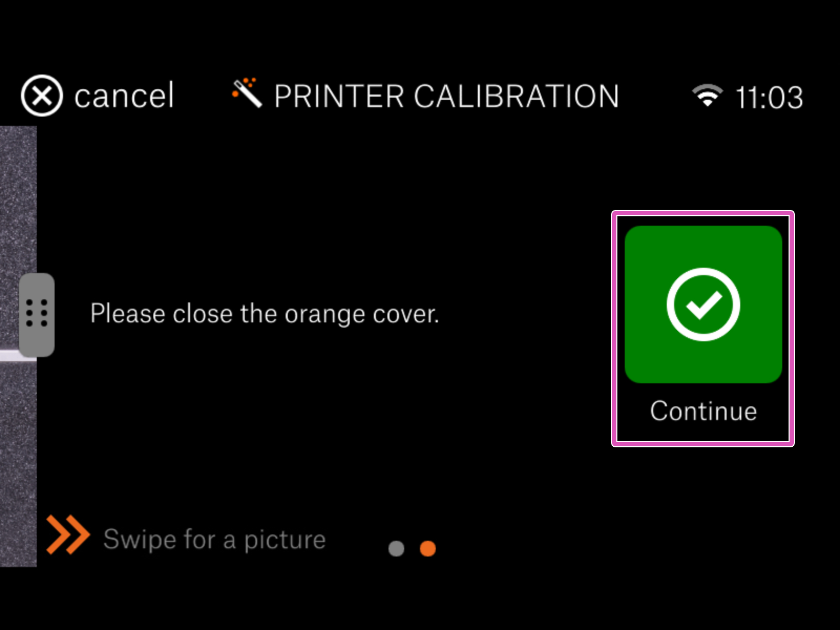Viewport: 840px width, 630px height.
Task: Tap the orange double-chevron swipe icon
Action: point(68,534)
